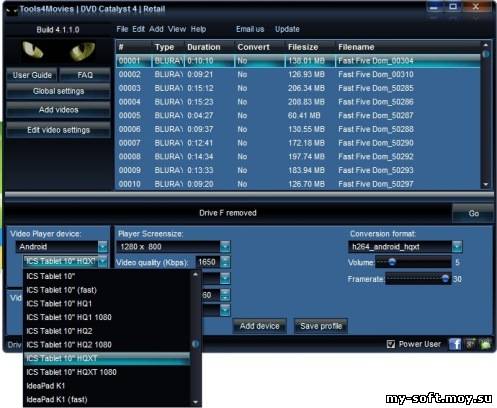Click the application icon in title bar
This screenshot has width=497, height=408.
(12, 10)
